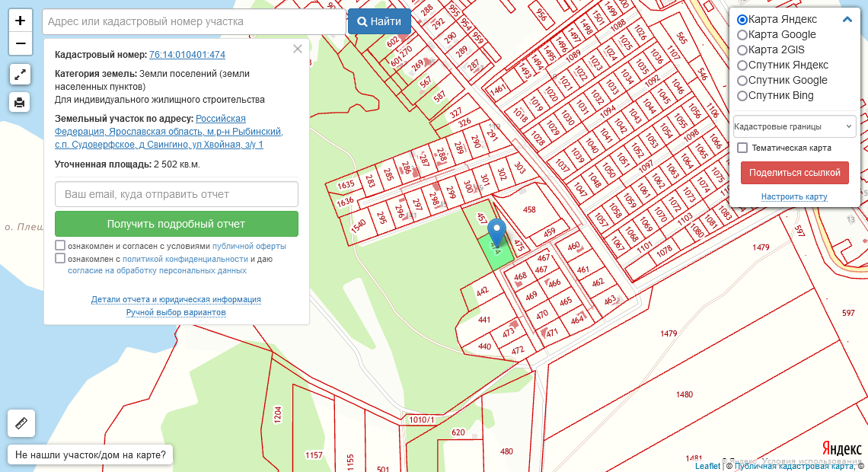The width and height of the screenshot is (868, 472).
Task: Focus the address or cadastral number search field
Action: 194,21
